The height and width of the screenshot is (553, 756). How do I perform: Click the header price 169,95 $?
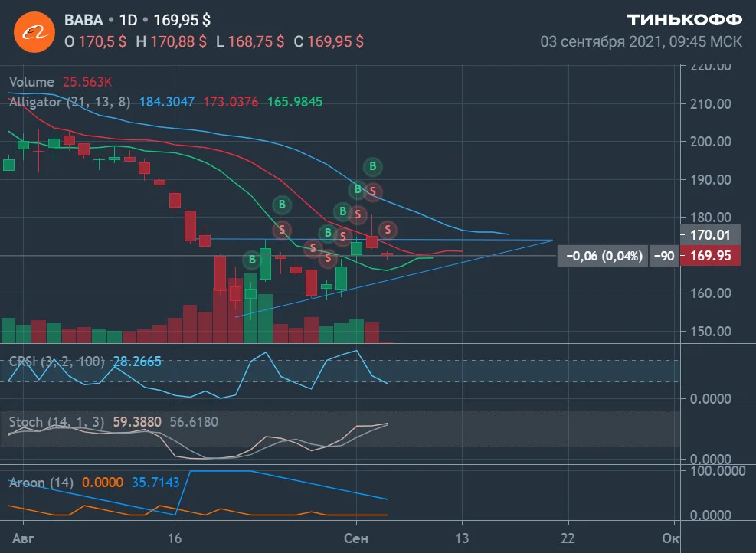coord(182,20)
